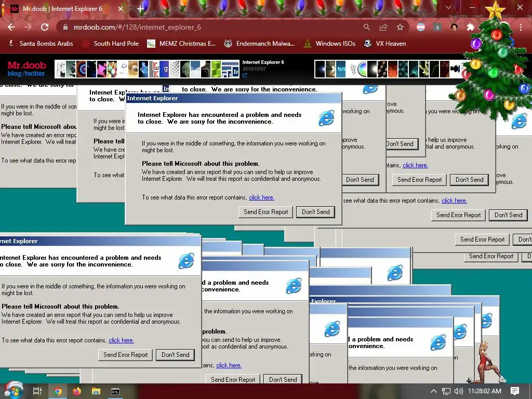The height and width of the screenshot is (399, 532).
Task: View site information via the padlock icon
Action: [65, 27]
